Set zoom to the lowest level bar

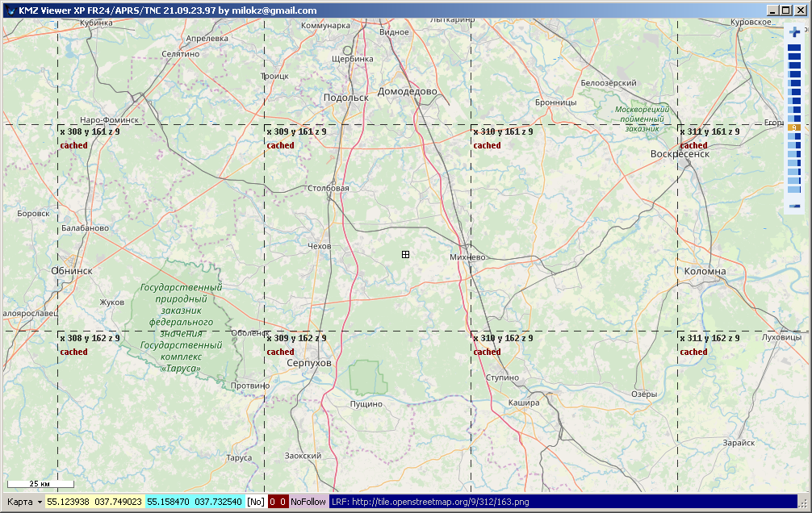[x=794, y=190]
